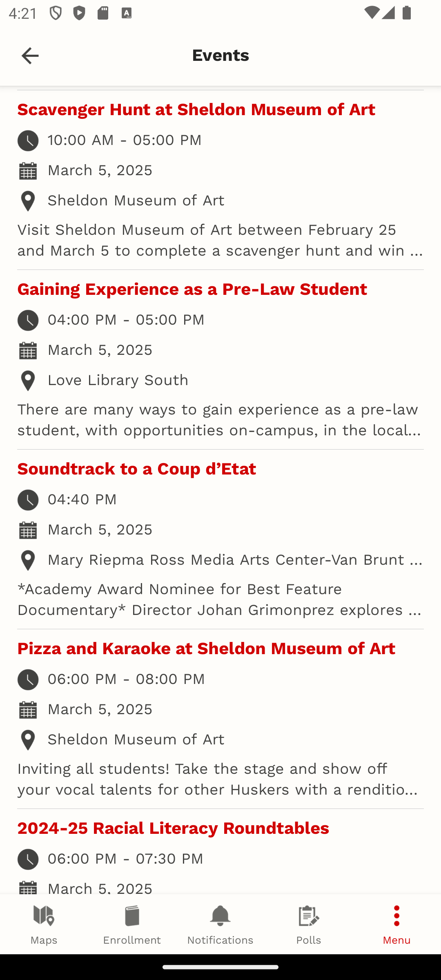
Task: Open Scavenger Hunt at Sheldon Museum event
Action: pos(196,109)
